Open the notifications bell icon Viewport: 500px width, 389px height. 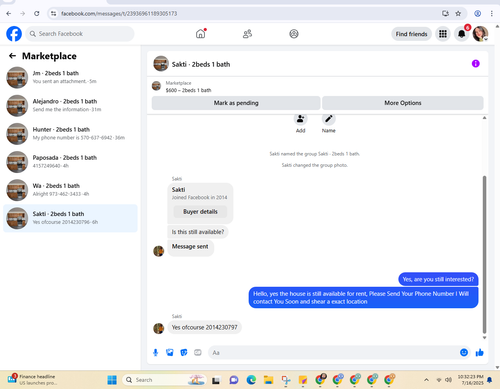(462, 34)
